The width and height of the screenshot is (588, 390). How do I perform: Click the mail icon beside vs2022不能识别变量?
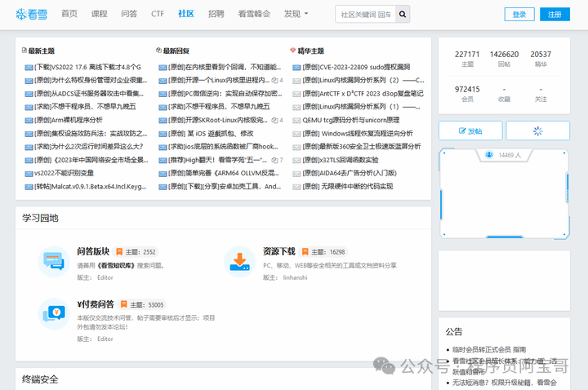(x=29, y=174)
